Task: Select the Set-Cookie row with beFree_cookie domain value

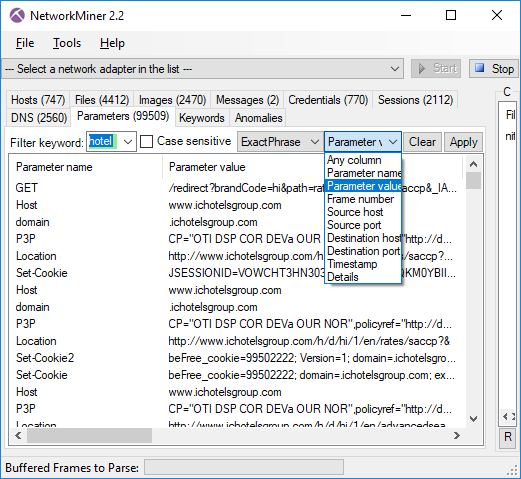Action: [236, 375]
